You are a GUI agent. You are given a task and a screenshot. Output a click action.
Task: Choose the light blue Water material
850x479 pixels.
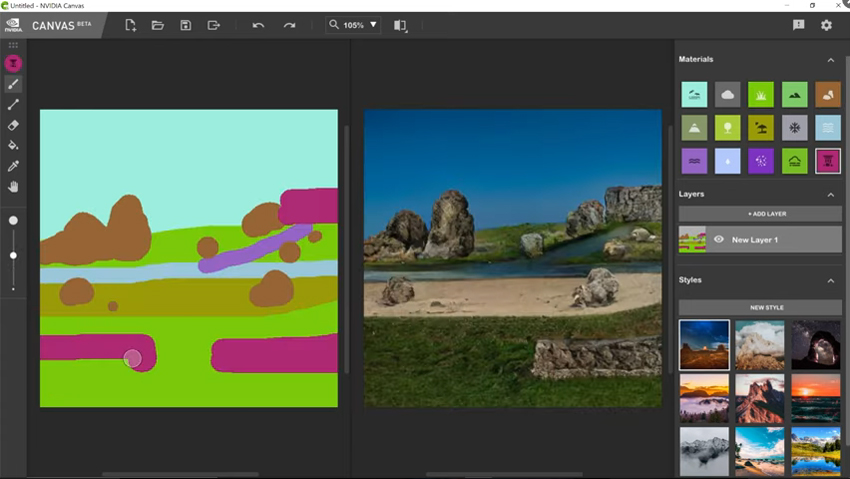click(828, 128)
